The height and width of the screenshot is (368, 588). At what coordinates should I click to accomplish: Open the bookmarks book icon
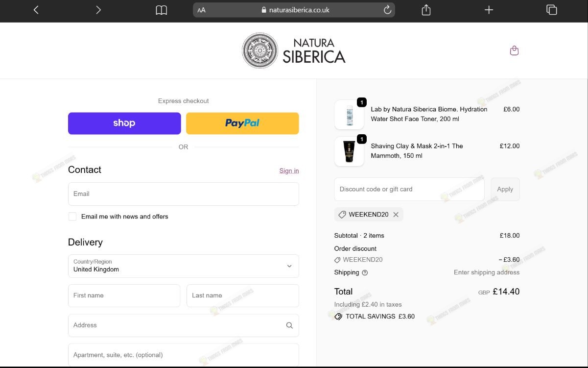pos(161,10)
